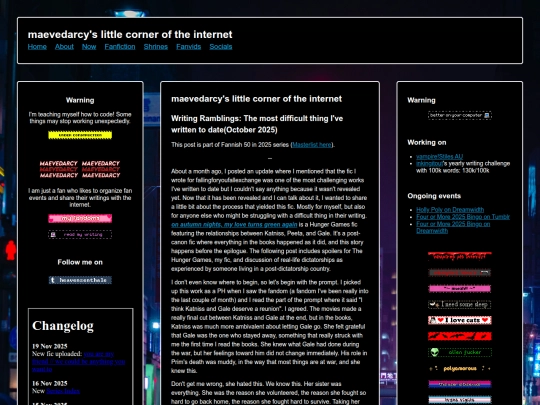540x405 pixels.
Task: Open the 'Masterlist here' link
Action: [312, 145]
